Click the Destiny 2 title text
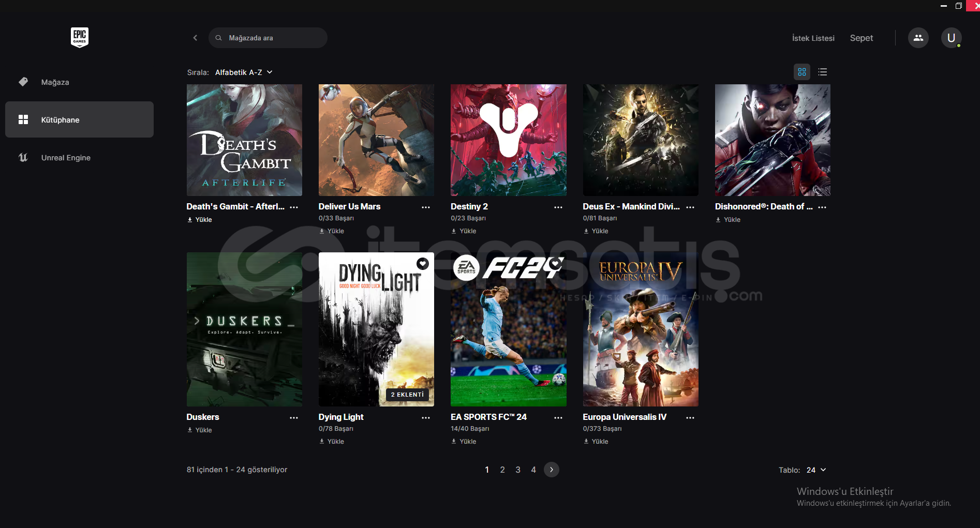980x528 pixels. (469, 206)
